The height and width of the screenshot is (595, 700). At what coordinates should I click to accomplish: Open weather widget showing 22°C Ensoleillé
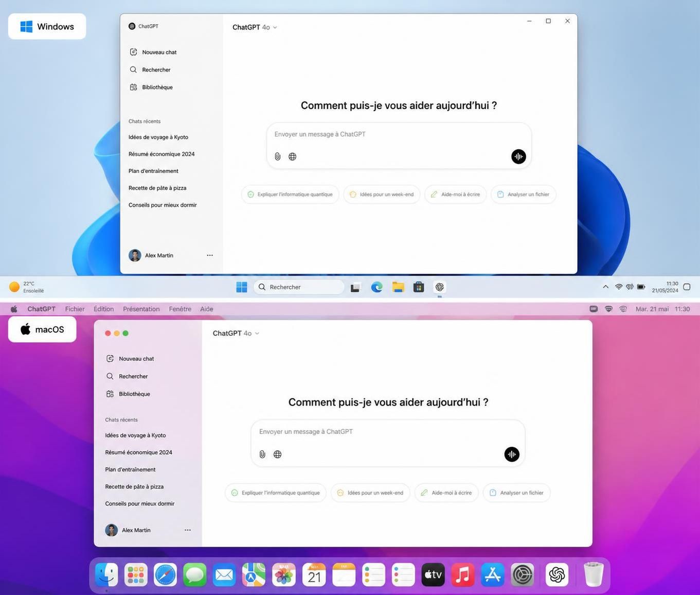(27, 287)
